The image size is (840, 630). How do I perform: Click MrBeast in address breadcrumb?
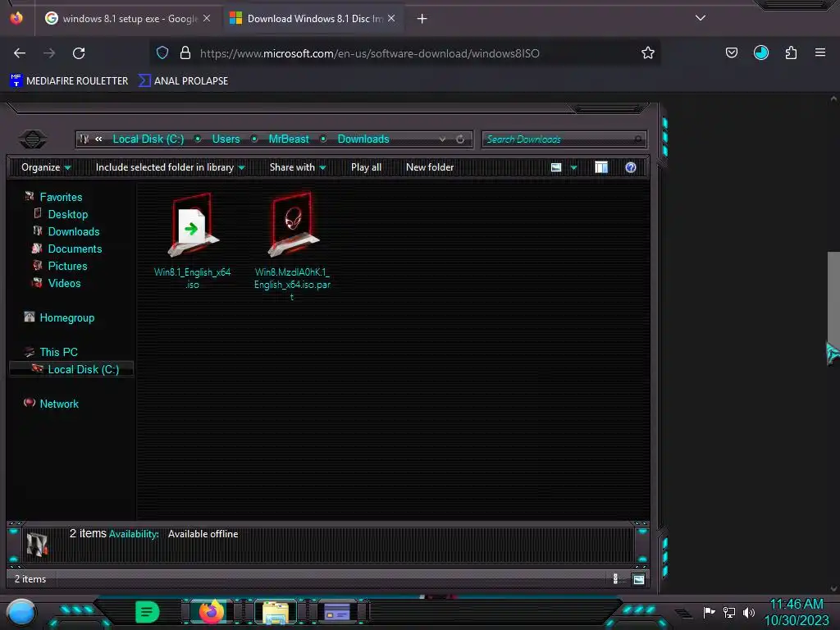tap(289, 139)
